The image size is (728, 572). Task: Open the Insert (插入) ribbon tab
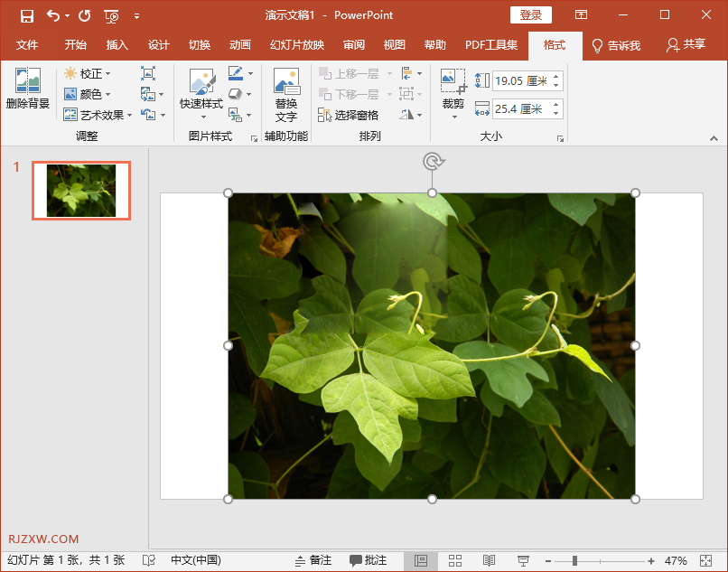pyautogui.click(x=117, y=45)
